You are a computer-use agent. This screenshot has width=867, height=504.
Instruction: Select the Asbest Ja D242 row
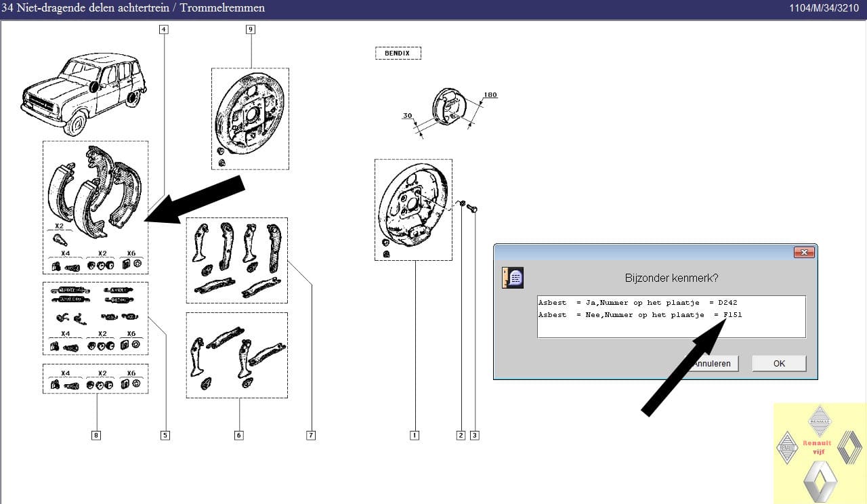(x=637, y=303)
